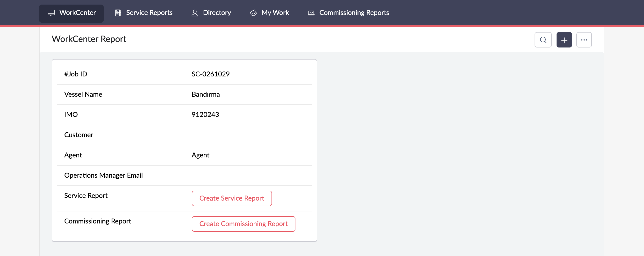Click the WorkCenter monitor icon

click(x=51, y=13)
